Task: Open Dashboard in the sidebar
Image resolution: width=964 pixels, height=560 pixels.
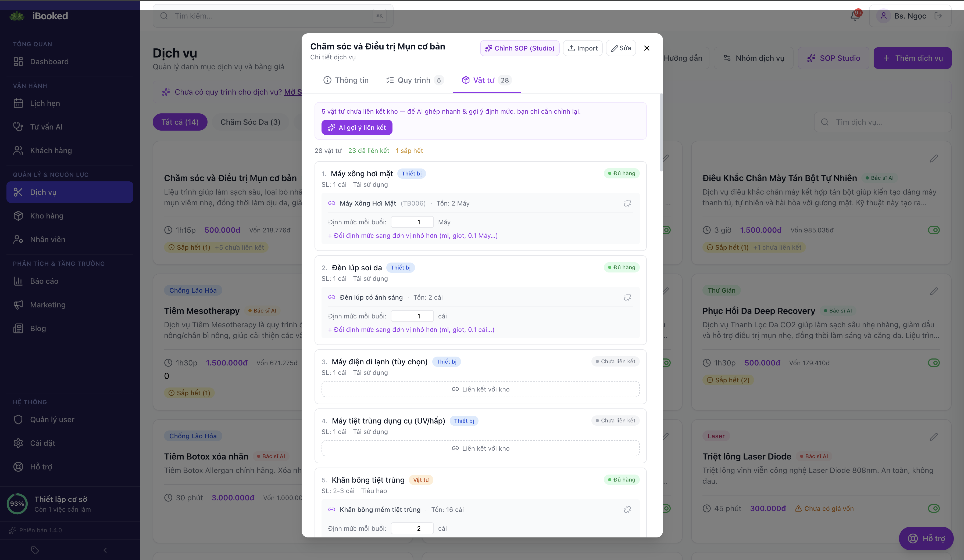Action: pos(70,62)
